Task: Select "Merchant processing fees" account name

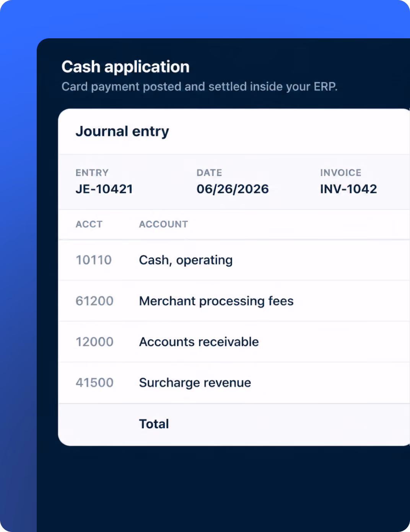Action: tap(216, 301)
